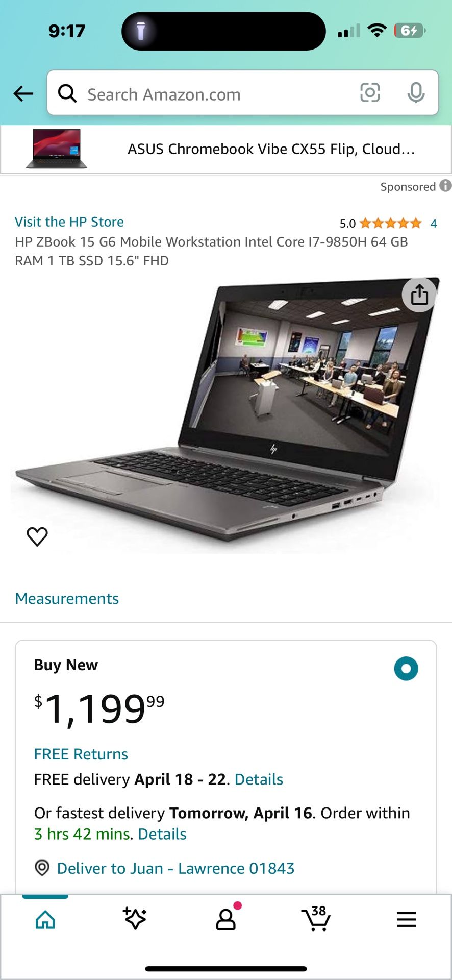Tap the back arrow icon
Viewport: 452px width, 980px height.
pos(23,93)
